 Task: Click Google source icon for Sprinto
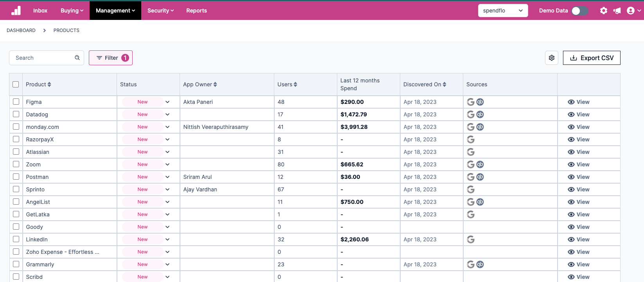pyautogui.click(x=471, y=189)
